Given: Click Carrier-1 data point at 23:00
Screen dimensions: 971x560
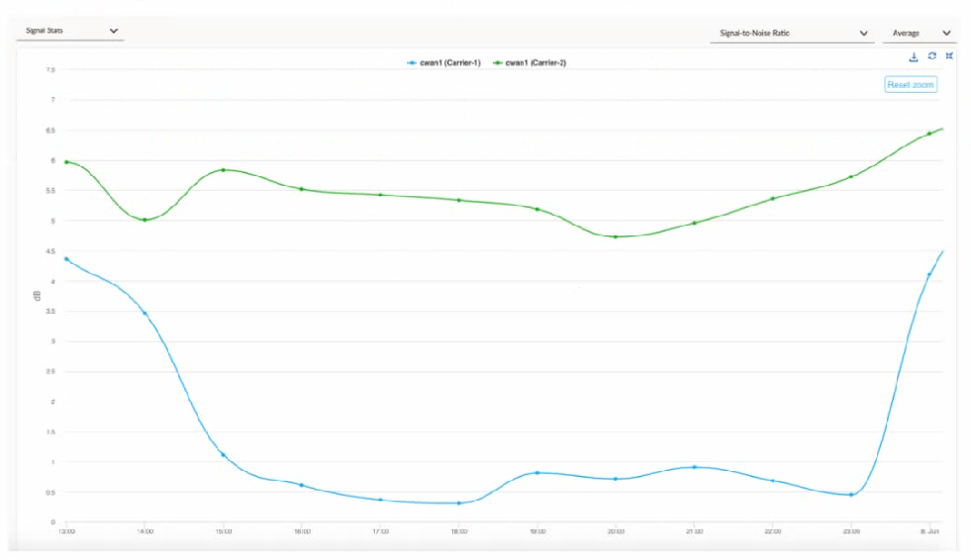Looking at the screenshot, I should 850,495.
